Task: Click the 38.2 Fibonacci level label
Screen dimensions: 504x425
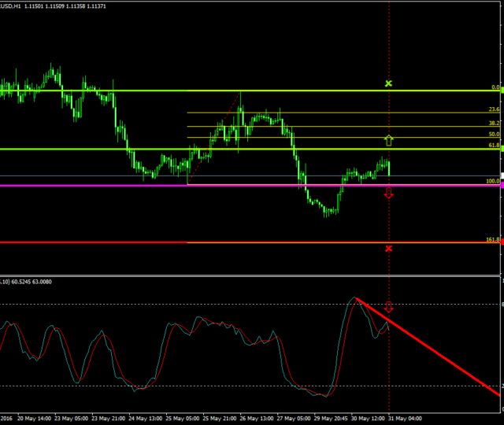Action: pos(494,124)
